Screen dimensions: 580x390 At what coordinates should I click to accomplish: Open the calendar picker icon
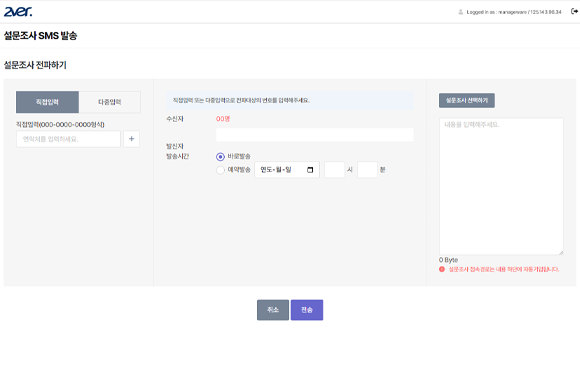click(310, 170)
